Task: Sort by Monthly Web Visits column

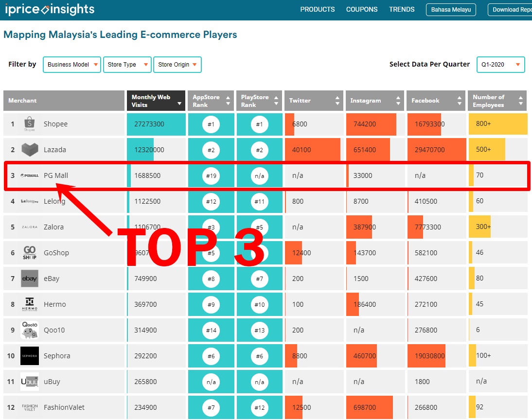Action: tap(156, 101)
